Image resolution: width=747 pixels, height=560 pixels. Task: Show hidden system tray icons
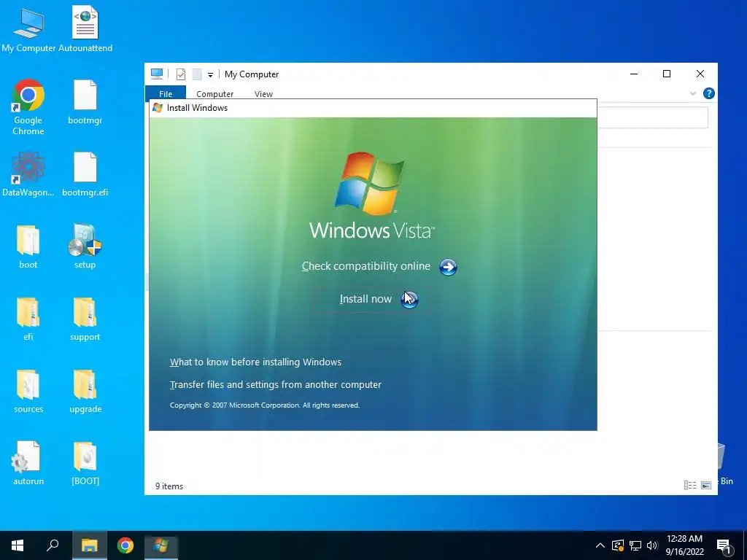coord(600,545)
